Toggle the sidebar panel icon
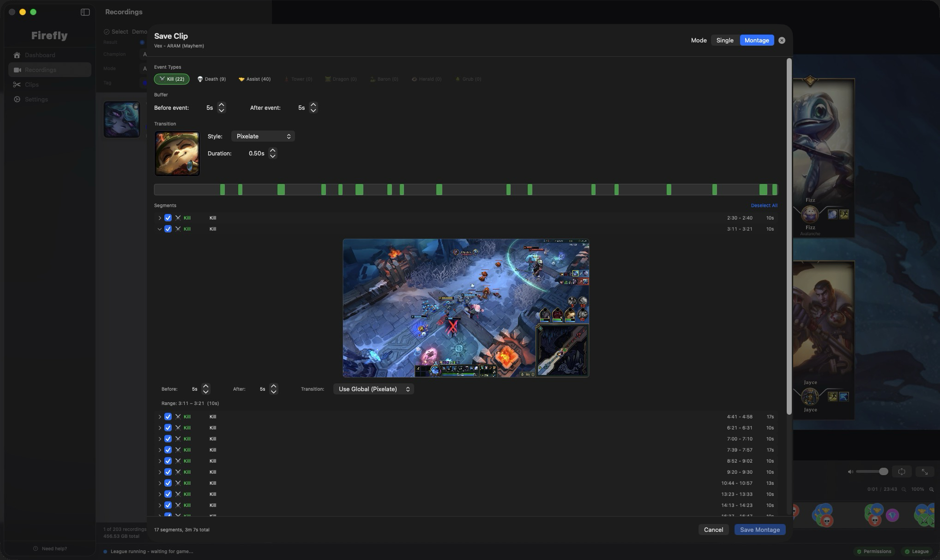 (85, 12)
